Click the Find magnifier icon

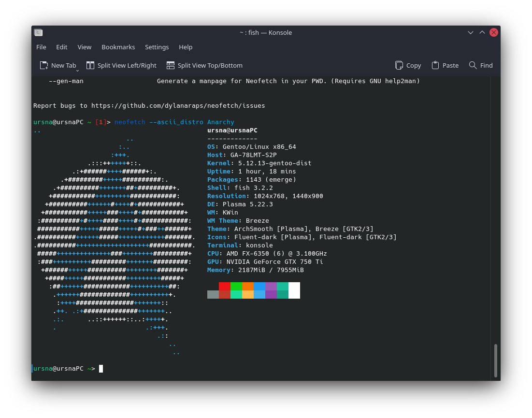473,65
